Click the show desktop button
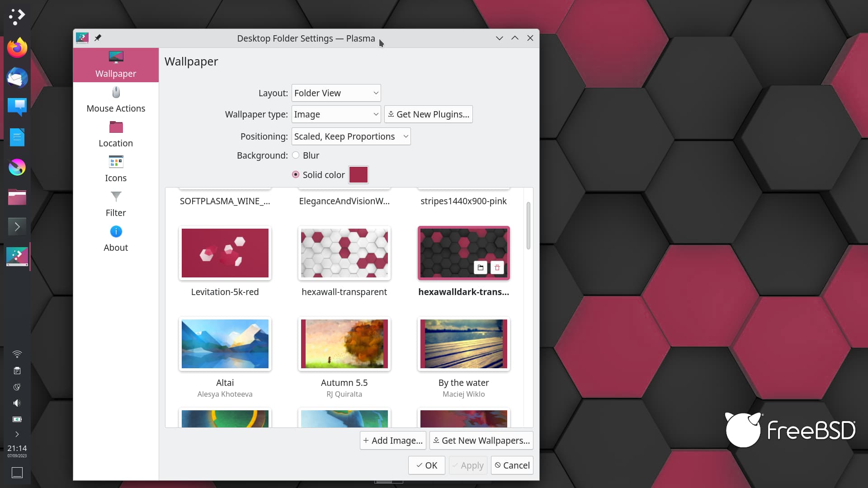The width and height of the screenshot is (868, 488). tap(17, 473)
